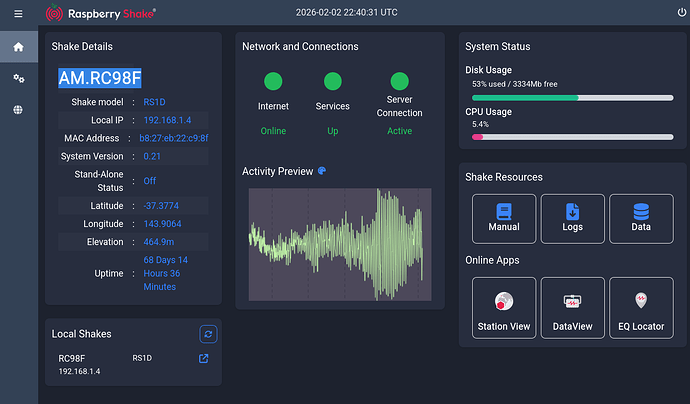
Task: Open Settings gears icon in sidebar
Action: pos(18,78)
